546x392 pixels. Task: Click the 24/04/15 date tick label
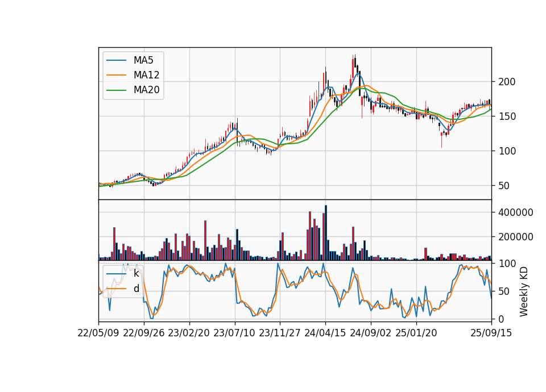point(325,333)
